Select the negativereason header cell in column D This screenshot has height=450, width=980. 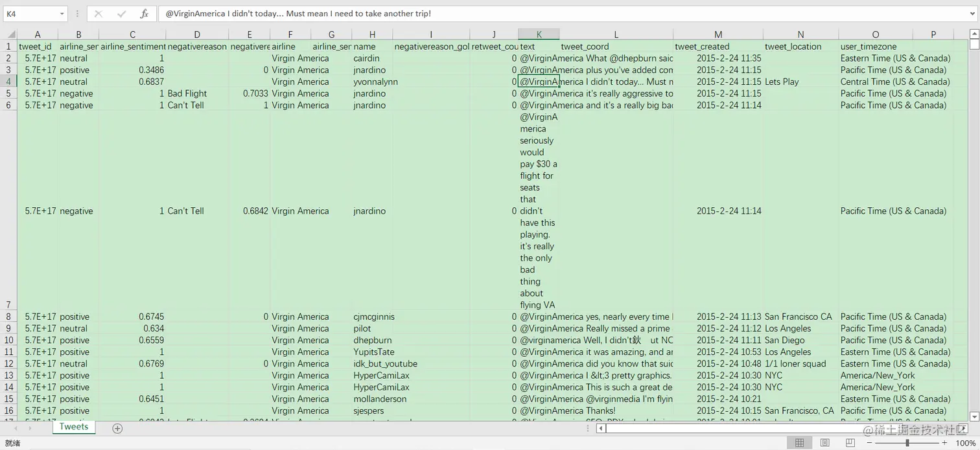click(x=197, y=47)
